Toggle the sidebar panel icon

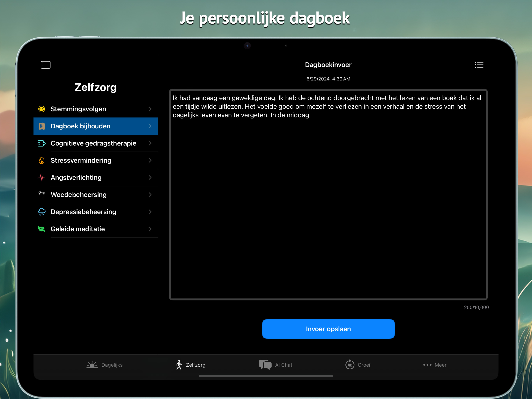tap(45, 65)
